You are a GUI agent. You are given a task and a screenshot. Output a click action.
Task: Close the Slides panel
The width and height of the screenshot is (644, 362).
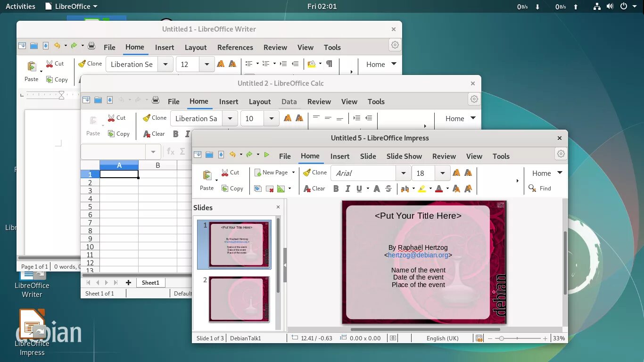point(278,207)
